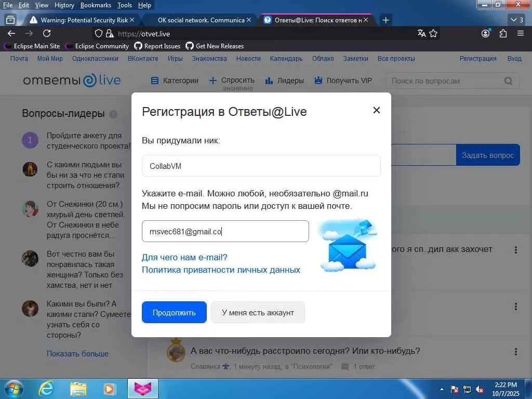Open Категории list icon menu

tap(175, 81)
